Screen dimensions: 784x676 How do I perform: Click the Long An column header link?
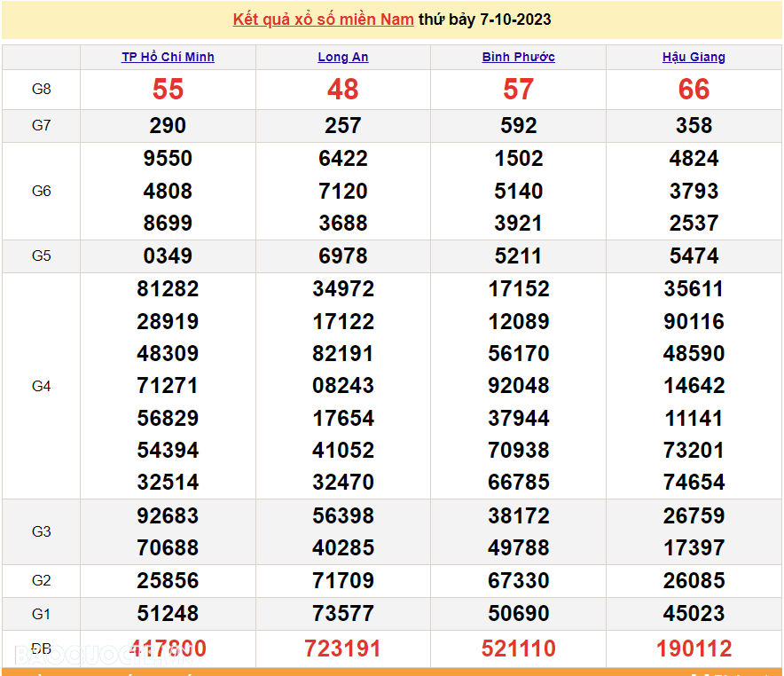(343, 57)
